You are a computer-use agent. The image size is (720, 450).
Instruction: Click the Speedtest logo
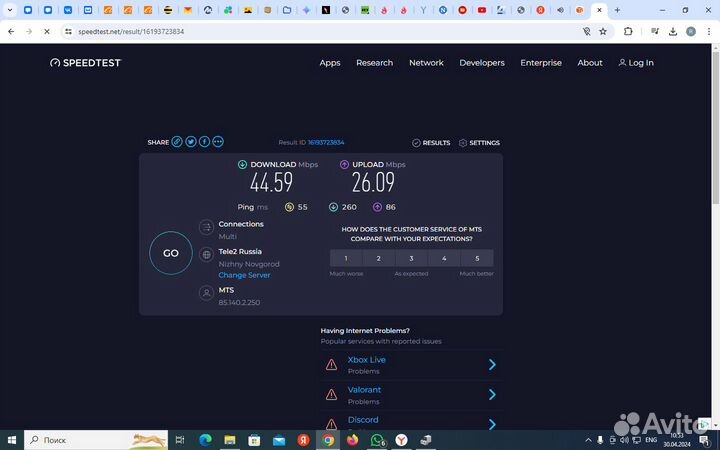[x=85, y=63]
